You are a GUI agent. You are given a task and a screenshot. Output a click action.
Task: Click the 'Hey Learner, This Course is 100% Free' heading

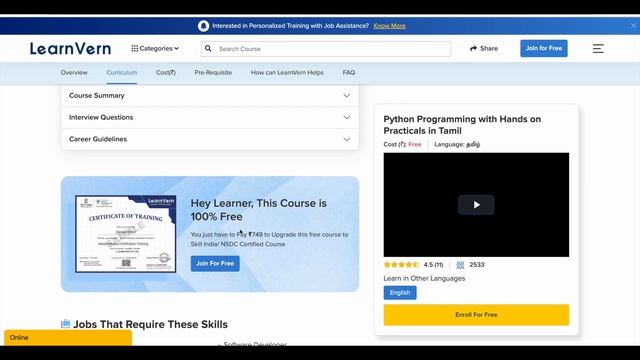[258, 210]
